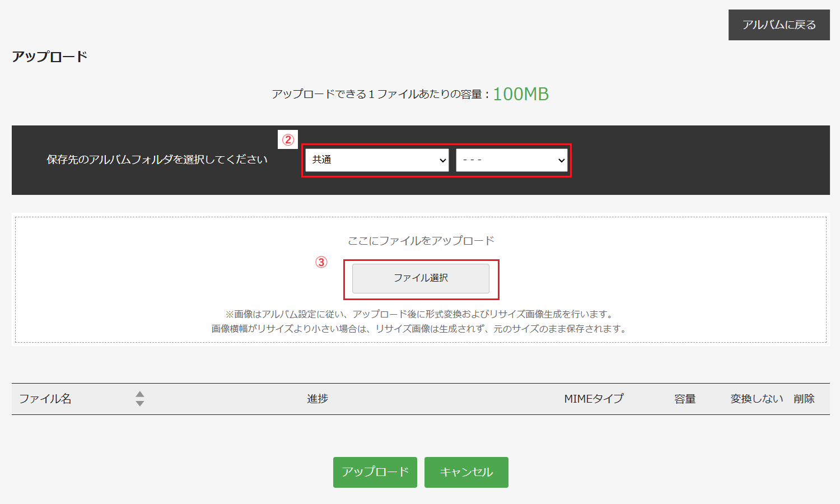Click the キャンセル button
This screenshot has height=504, width=840.
tap(466, 472)
